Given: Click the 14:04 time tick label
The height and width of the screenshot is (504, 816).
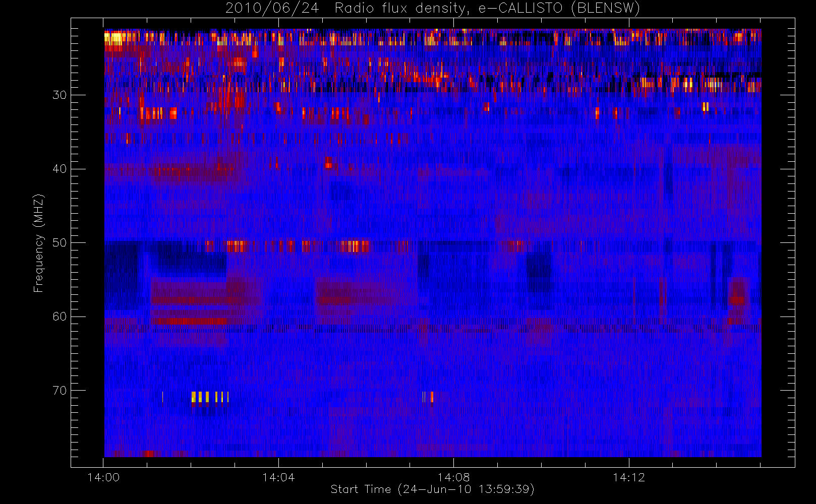Looking at the screenshot, I should pos(278,477).
